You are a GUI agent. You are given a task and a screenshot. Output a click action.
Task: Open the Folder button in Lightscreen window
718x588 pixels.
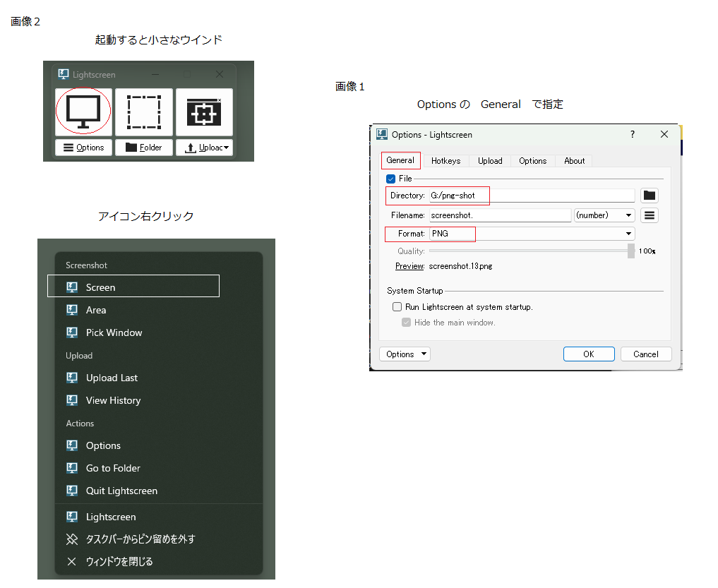click(x=144, y=148)
